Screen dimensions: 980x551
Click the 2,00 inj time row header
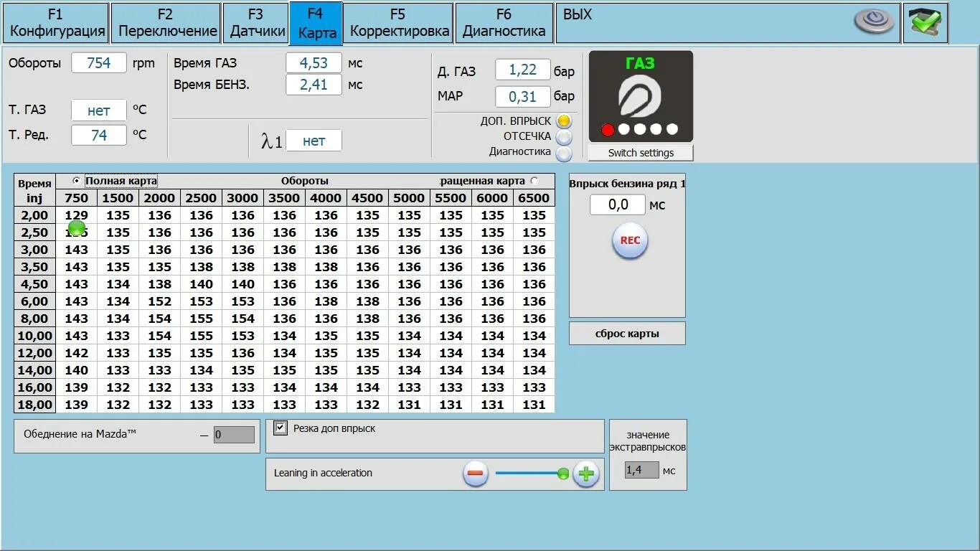(35, 215)
